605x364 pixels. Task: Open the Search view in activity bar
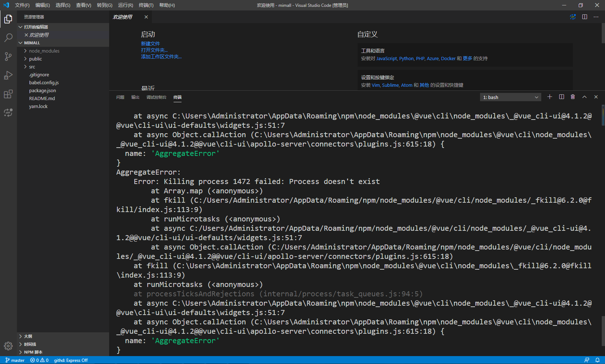click(8, 38)
